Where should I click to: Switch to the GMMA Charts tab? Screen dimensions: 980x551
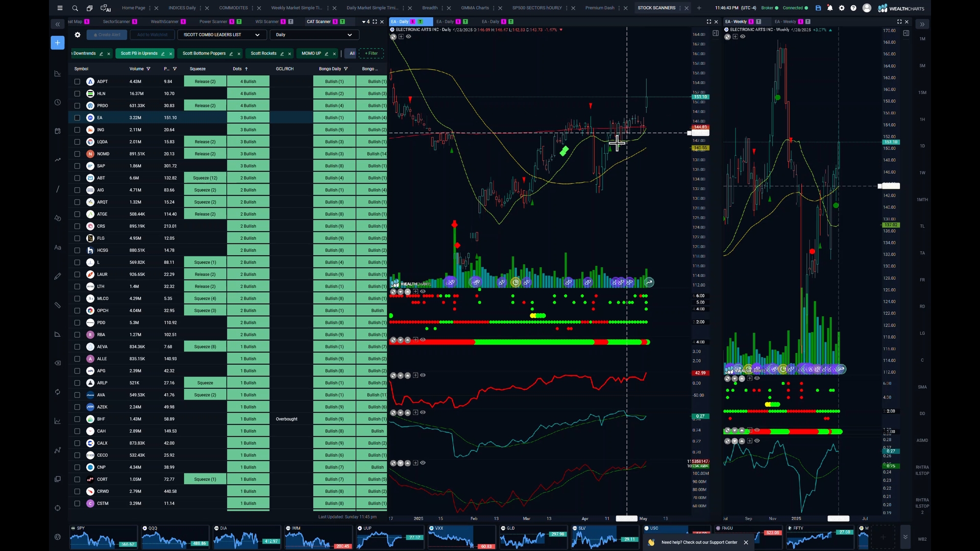click(475, 8)
